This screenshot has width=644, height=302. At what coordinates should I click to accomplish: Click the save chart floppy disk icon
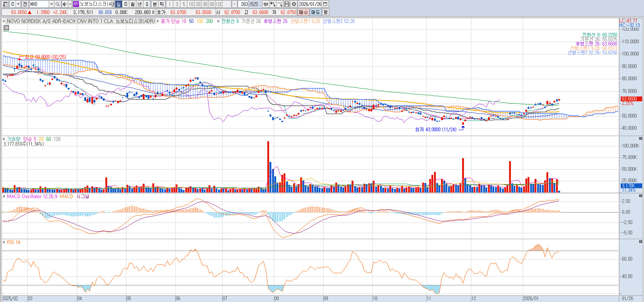click(287, 4)
